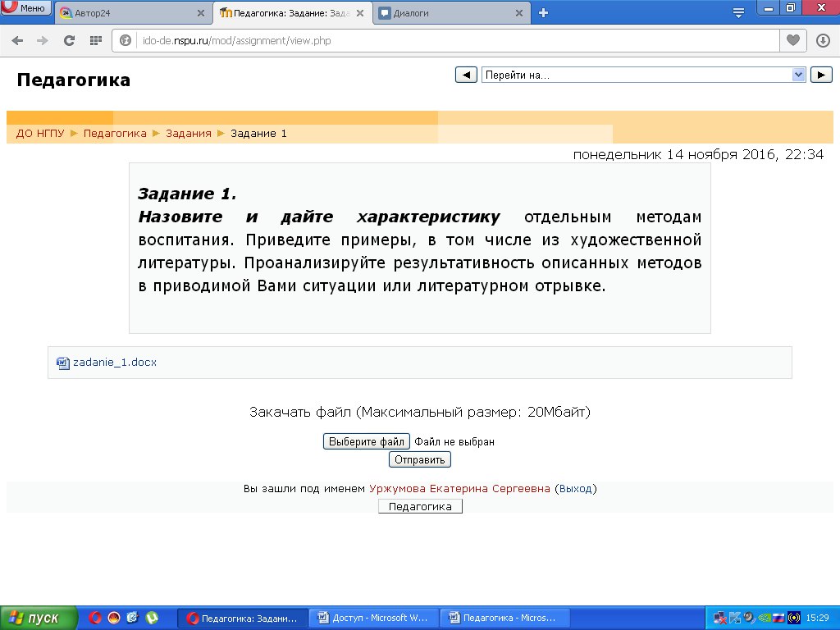Open a new tab with plus icon
The width and height of the screenshot is (840, 630).
[x=543, y=12]
